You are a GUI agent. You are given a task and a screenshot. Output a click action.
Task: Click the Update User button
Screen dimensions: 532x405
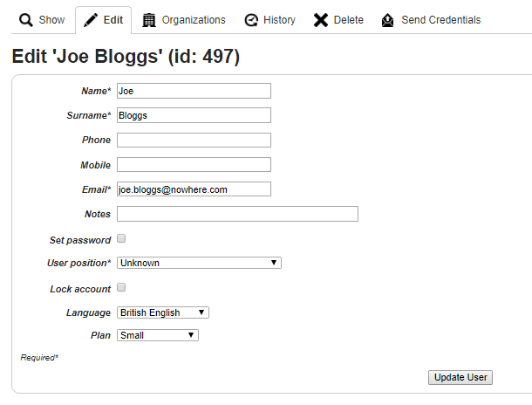point(460,377)
